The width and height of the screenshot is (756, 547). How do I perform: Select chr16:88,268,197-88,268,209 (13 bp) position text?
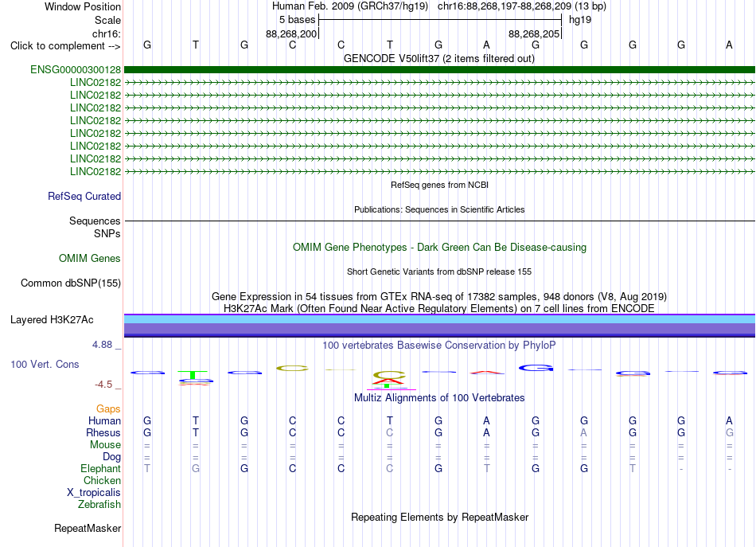522,6
